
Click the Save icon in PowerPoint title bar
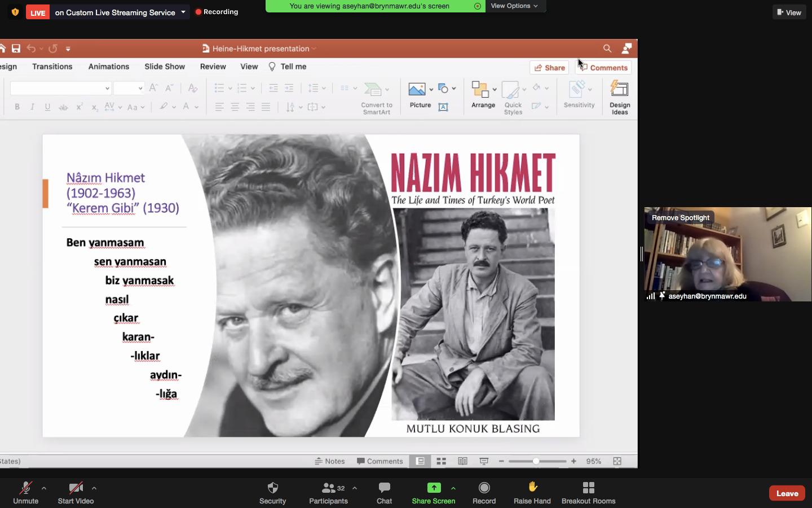[x=16, y=49]
